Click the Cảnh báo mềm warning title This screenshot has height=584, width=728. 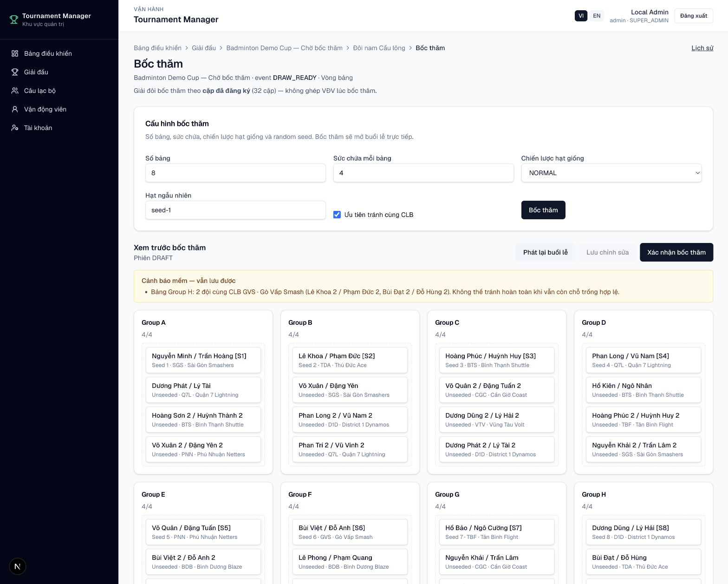pyautogui.click(x=188, y=281)
